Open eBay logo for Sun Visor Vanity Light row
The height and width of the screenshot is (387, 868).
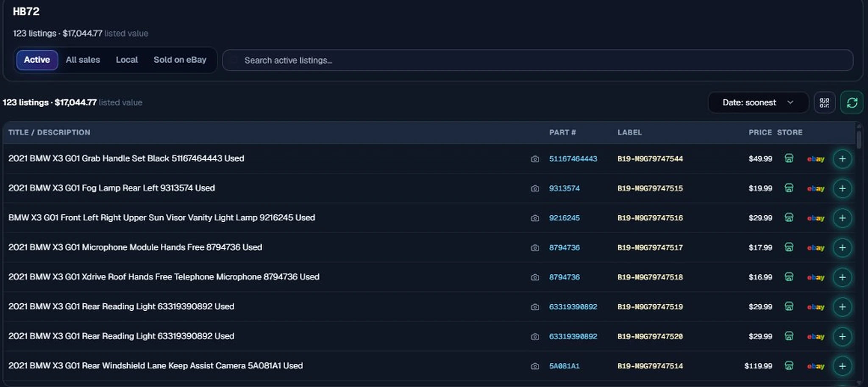click(816, 218)
